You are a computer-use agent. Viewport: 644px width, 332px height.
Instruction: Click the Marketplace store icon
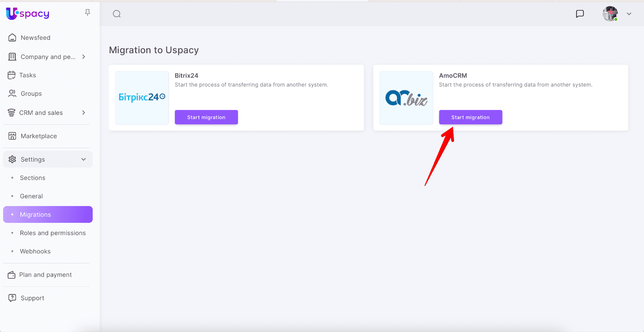(12, 136)
